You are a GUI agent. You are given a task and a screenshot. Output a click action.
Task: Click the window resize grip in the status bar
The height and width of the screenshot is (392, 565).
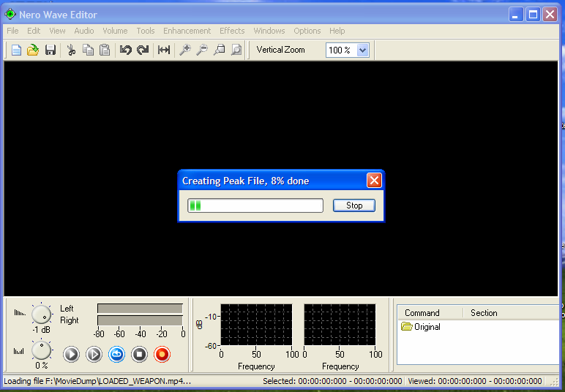(x=554, y=382)
